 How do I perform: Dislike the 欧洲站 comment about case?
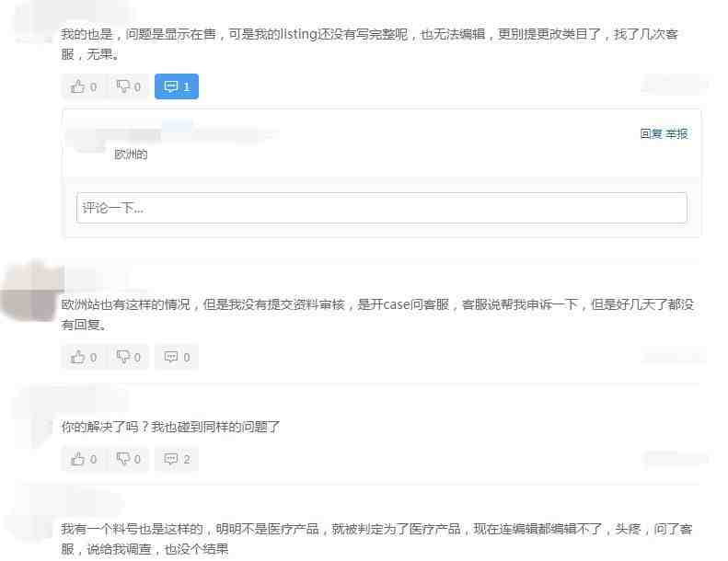point(128,357)
